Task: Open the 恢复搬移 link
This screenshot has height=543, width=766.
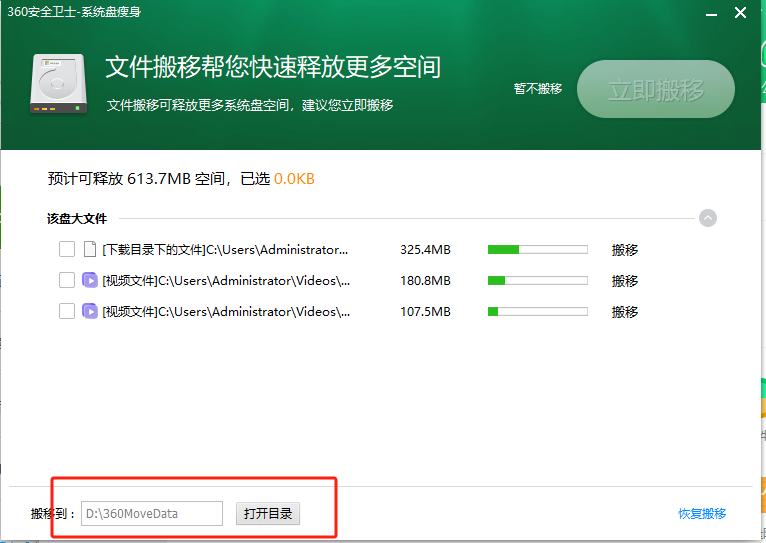Action: [702, 514]
